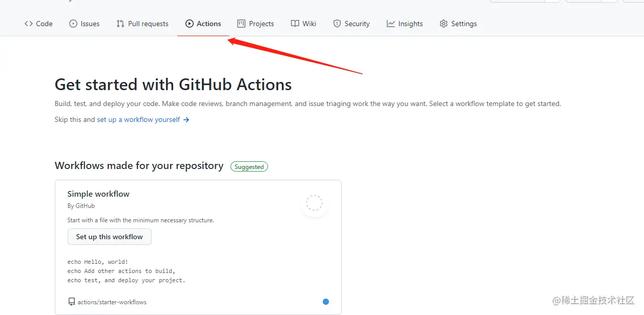Click 'Start with a file' description text
This screenshot has height=315, width=644.
[141, 220]
